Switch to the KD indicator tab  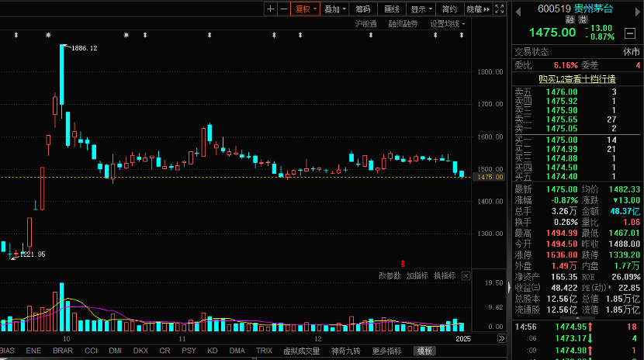pyautogui.click(x=212, y=351)
